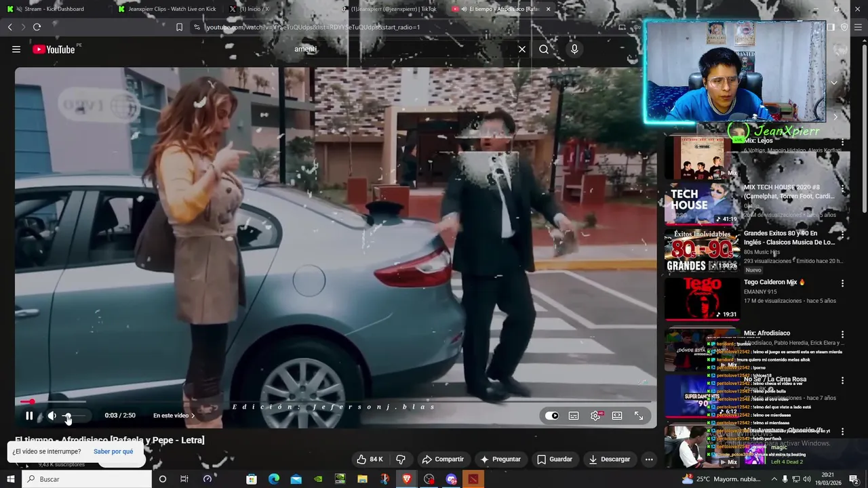Open Dota 2 from the taskbar

tap(473, 479)
